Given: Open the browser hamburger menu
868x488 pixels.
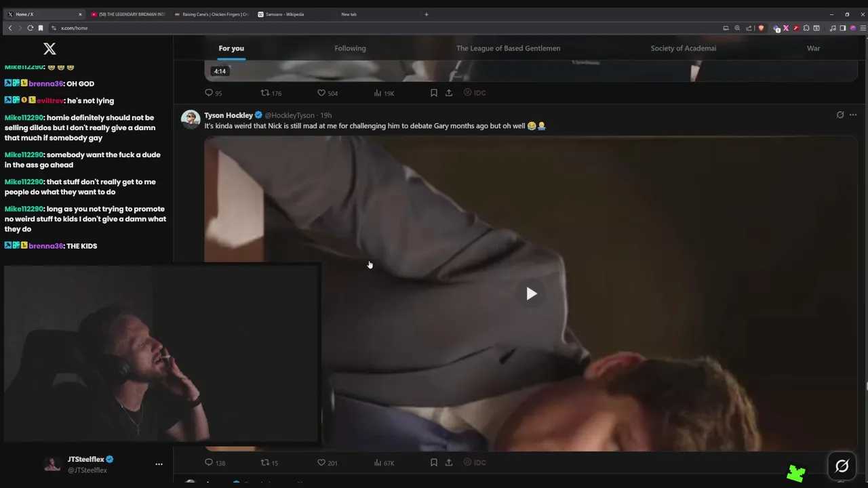Looking at the screenshot, I should 862,28.
